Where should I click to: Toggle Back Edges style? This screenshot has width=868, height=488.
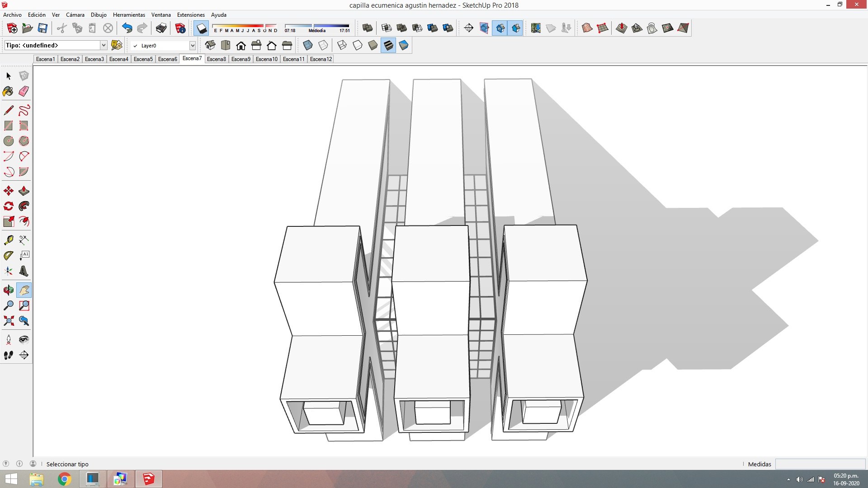point(323,45)
